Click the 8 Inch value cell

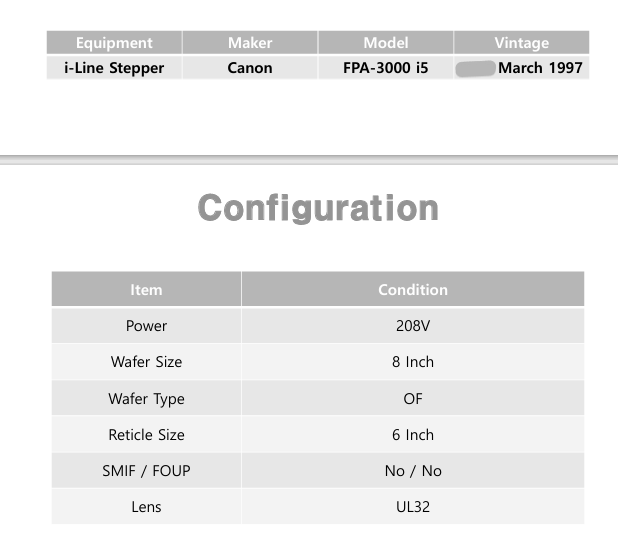pyautogui.click(x=412, y=362)
